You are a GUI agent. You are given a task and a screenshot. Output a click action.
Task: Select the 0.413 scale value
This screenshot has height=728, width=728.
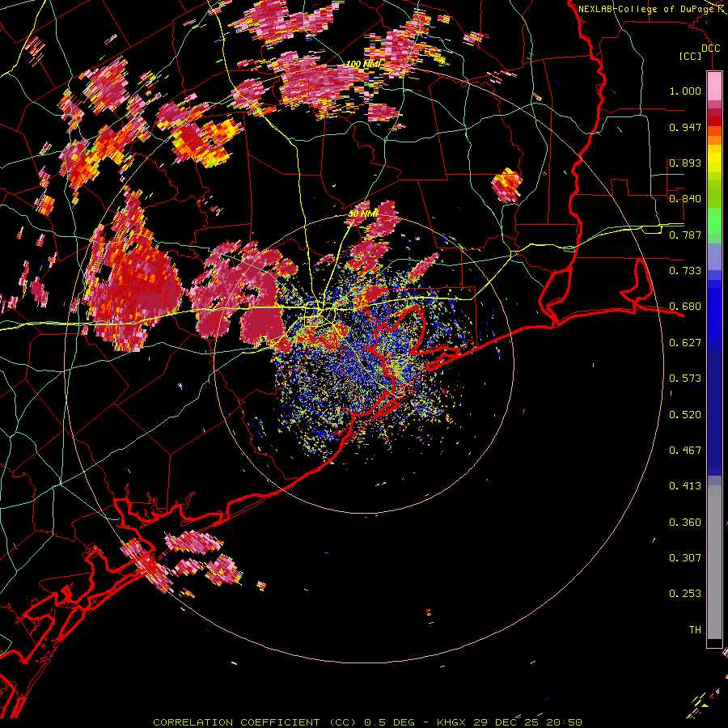tap(685, 486)
